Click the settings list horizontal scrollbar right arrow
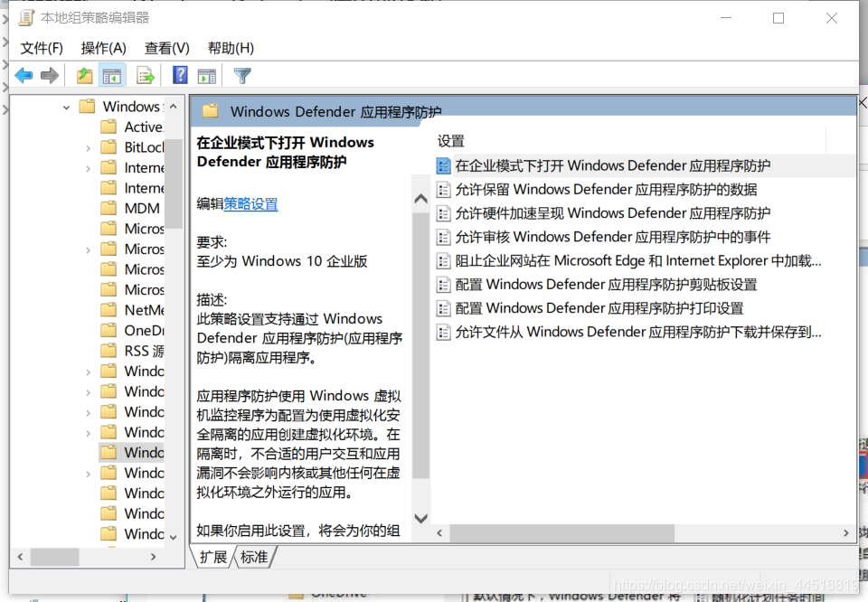This screenshot has height=602, width=868. [846, 532]
